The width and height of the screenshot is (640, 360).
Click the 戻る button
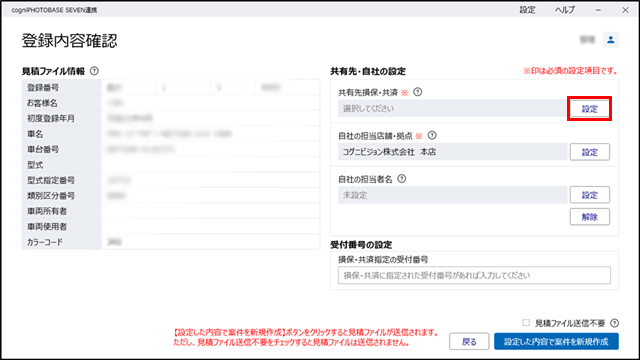pos(469,342)
